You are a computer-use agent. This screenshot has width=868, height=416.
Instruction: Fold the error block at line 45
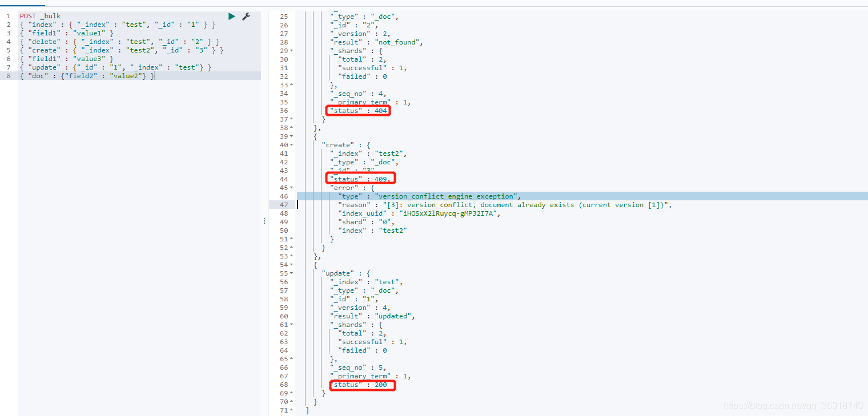coord(292,188)
